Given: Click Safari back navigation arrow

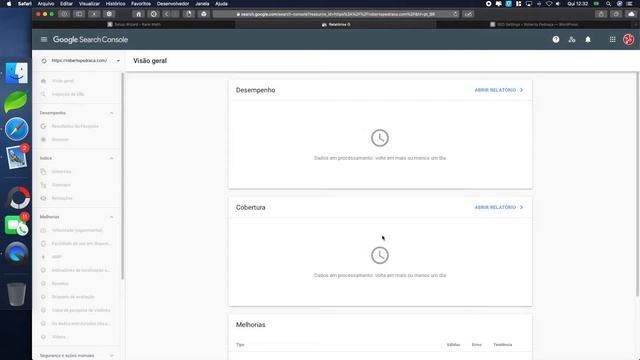Looking at the screenshot, I should (x=166, y=14).
